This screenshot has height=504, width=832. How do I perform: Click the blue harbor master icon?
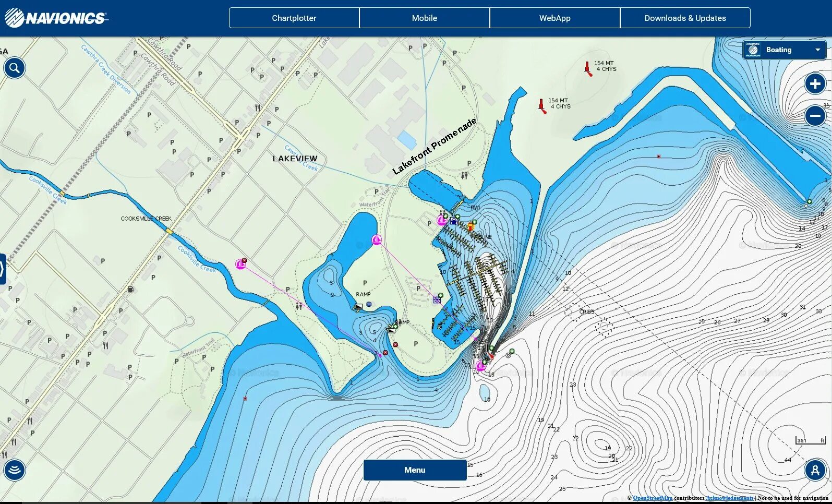[x=454, y=221]
